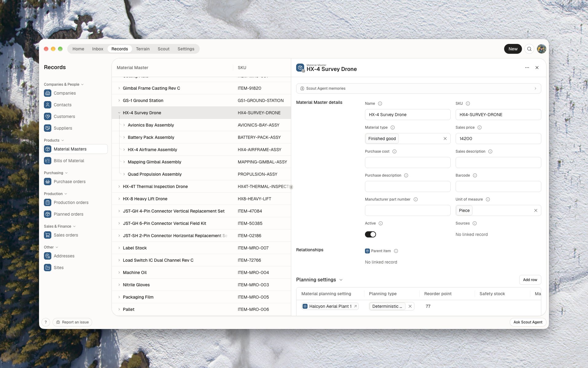Open the Production orders icon
The height and width of the screenshot is (368, 588).
(48, 202)
